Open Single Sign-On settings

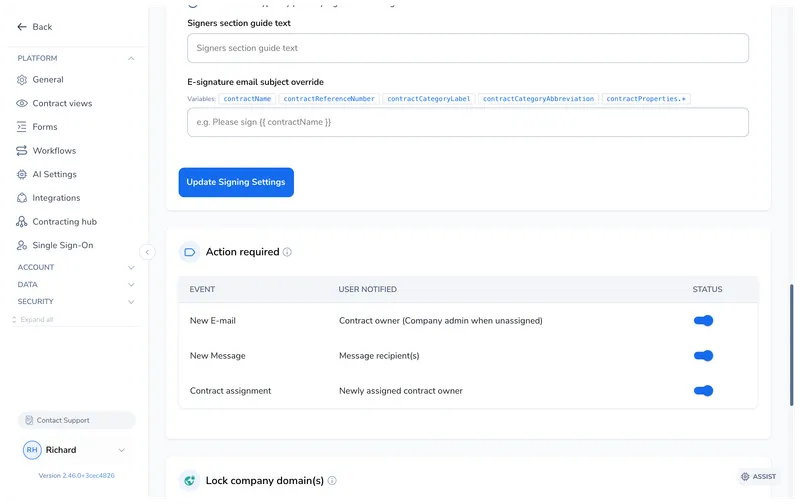63,245
